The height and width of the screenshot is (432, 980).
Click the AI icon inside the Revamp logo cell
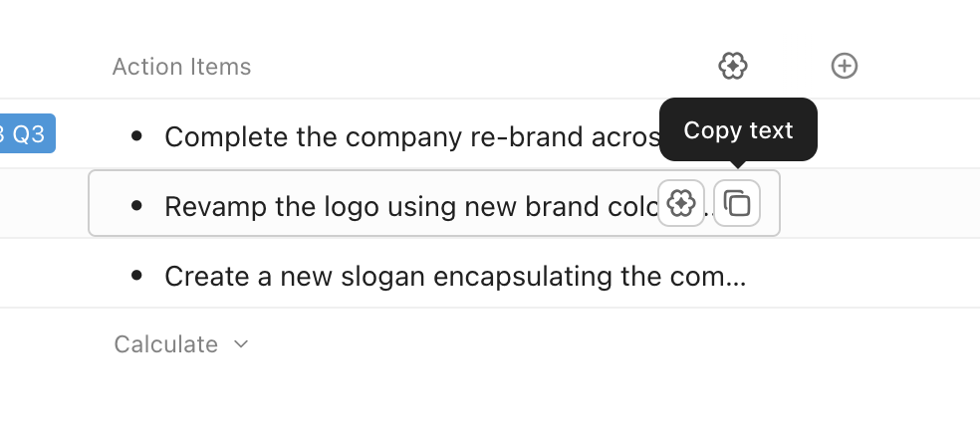click(x=681, y=203)
